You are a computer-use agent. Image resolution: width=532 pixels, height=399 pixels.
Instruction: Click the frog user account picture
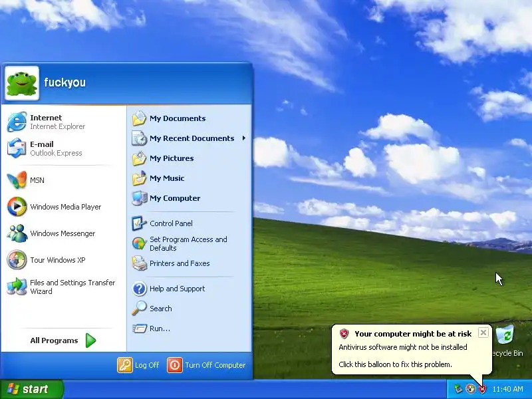click(x=22, y=83)
